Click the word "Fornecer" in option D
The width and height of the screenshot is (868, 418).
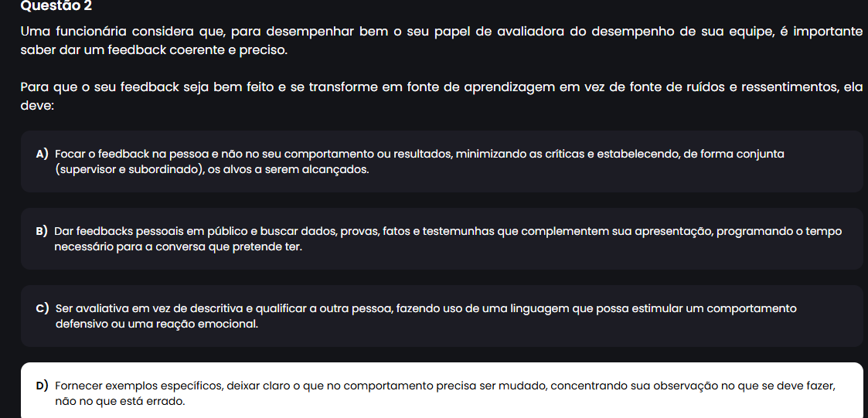(x=78, y=385)
